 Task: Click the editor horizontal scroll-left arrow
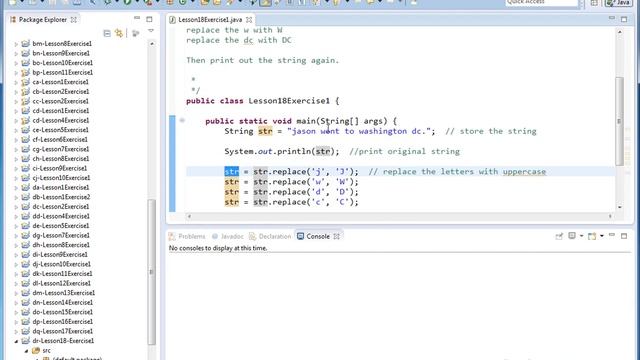189,216
